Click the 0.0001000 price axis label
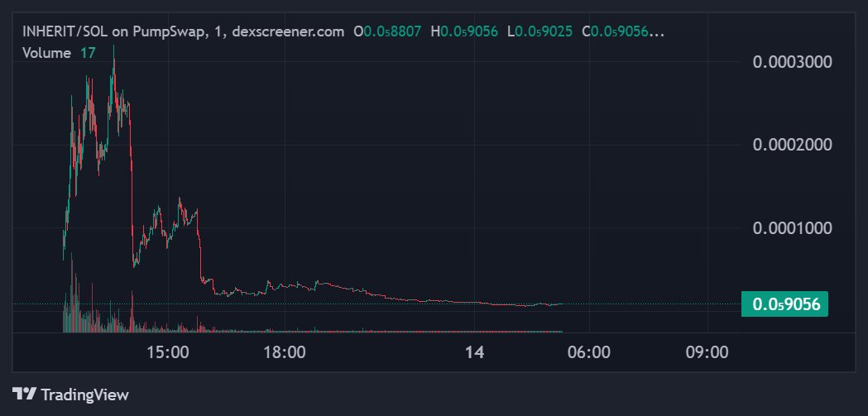Image resolution: width=868 pixels, height=416 pixels. pyautogui.click(x=792, y=228)
